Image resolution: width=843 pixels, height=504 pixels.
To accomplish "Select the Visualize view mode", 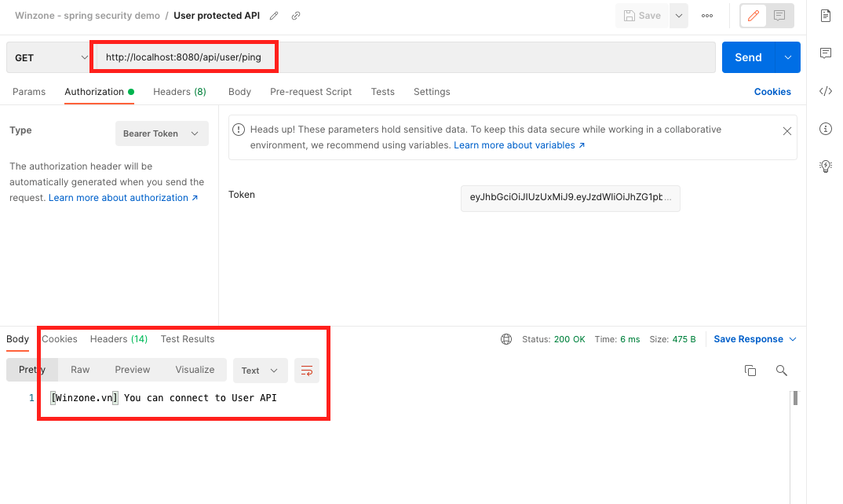I will [195, 370].
